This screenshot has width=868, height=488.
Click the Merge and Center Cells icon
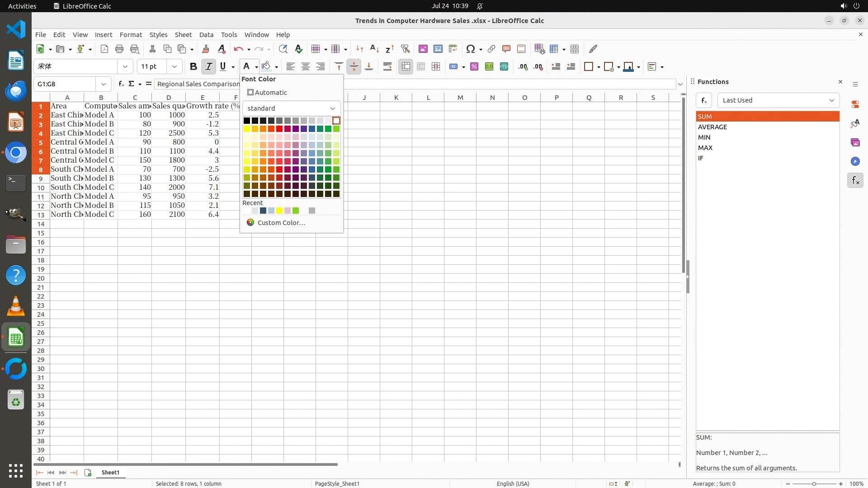[x=406, y=67]
